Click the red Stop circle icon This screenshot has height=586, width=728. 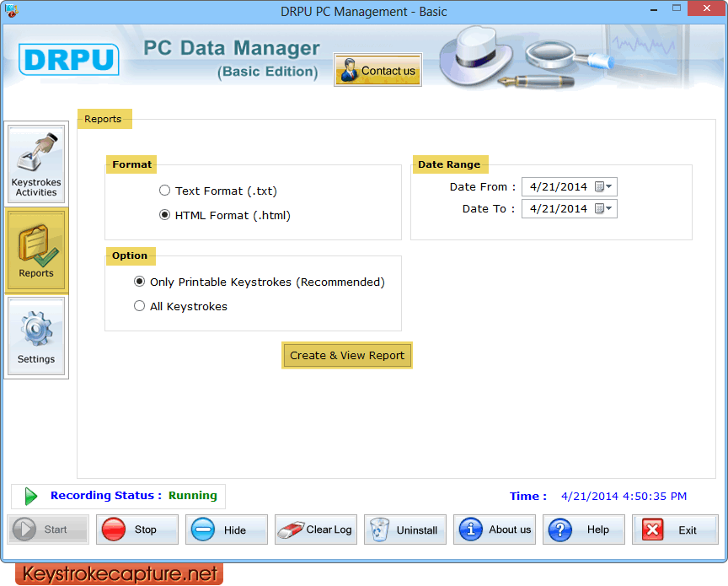113,530
